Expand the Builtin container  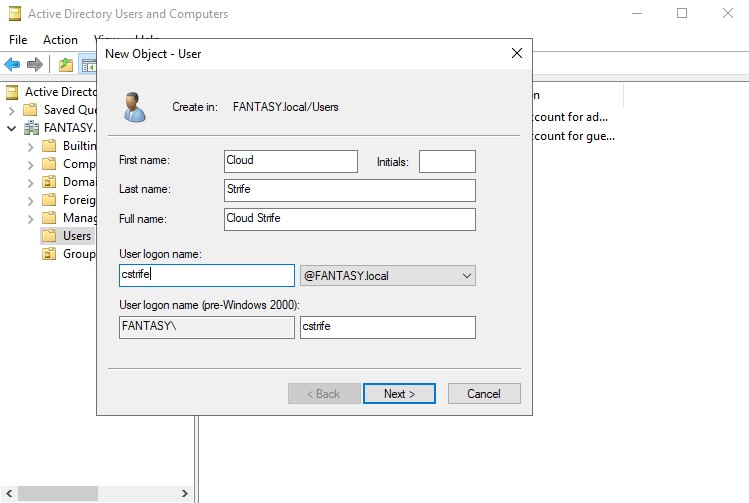pos(31,147)
